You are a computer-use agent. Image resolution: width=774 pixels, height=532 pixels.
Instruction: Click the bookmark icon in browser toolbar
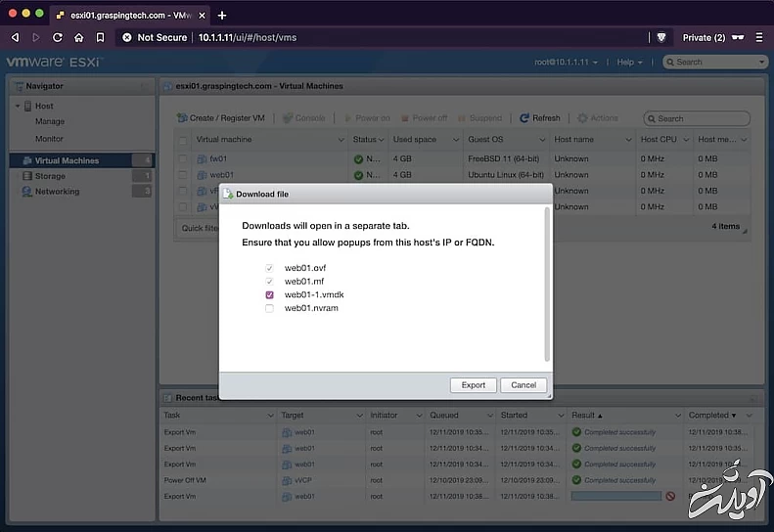coord(100,37)
